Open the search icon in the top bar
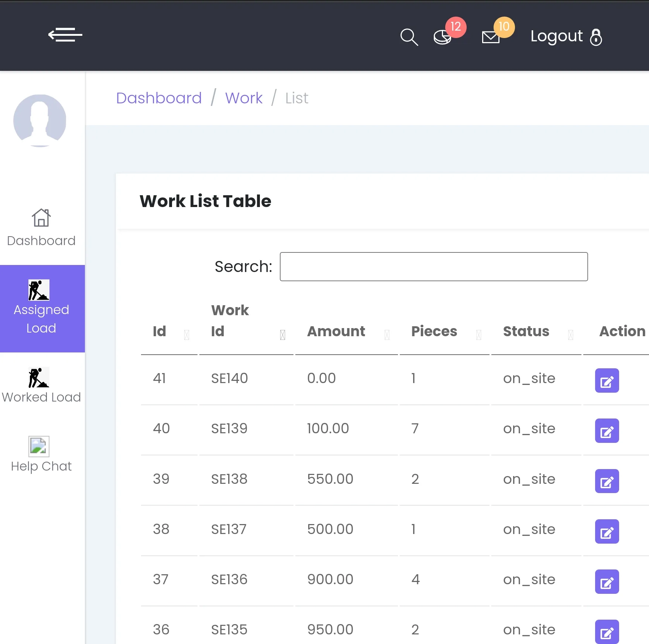Image resolution: width=649 pixels, height=644 pixels. [x=409, y=37]
